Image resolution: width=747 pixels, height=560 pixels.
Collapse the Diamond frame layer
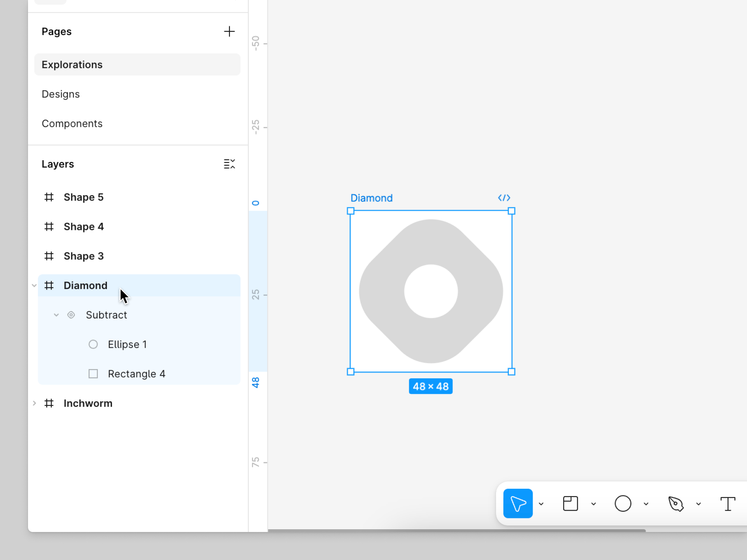pyautogui.click(x=34, y=285)
